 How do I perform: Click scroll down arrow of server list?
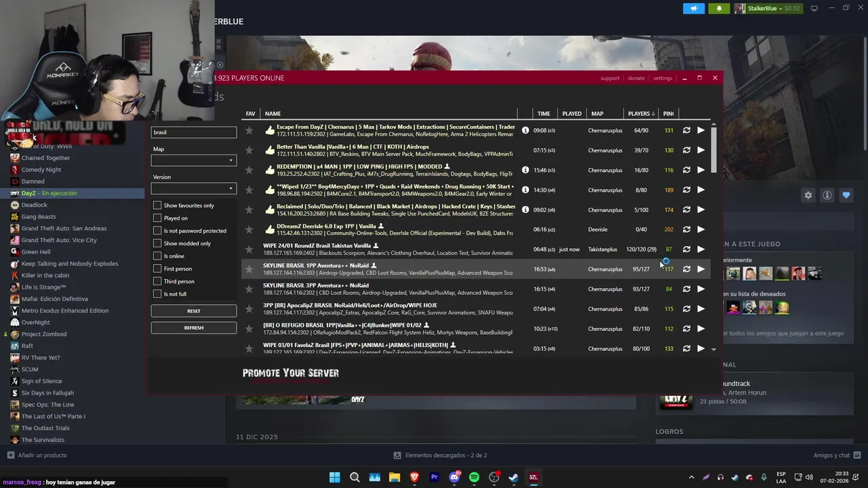click(x=713, y=349)
